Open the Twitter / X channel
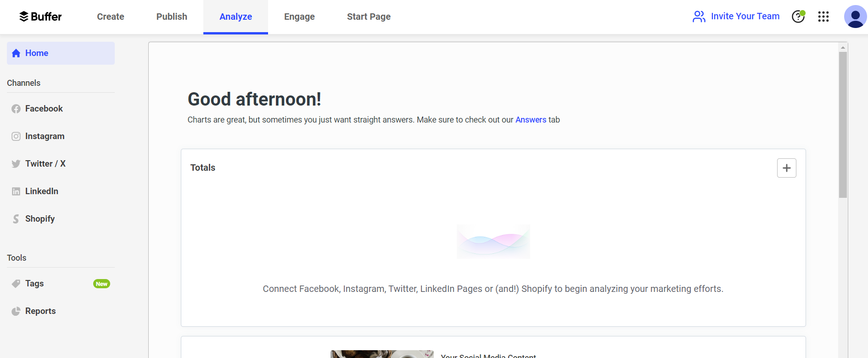Image resolution: width=868 pixels, height=358 pixels. [61, 164]
